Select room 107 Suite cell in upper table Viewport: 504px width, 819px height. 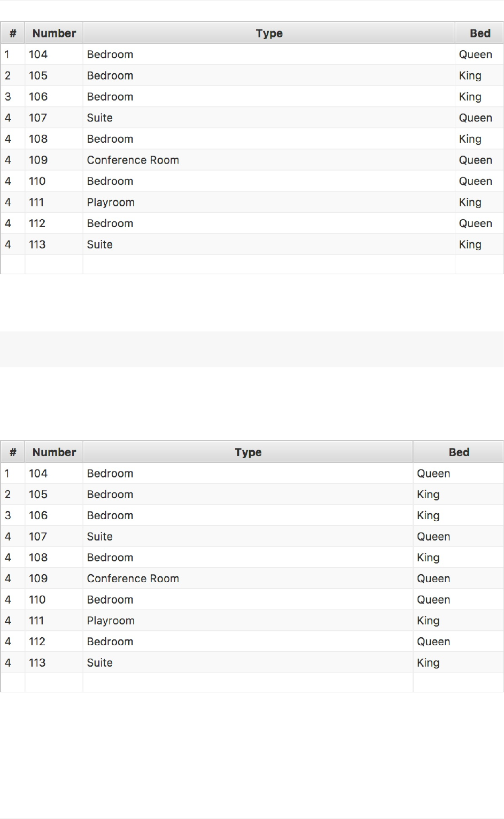(100, 118)
